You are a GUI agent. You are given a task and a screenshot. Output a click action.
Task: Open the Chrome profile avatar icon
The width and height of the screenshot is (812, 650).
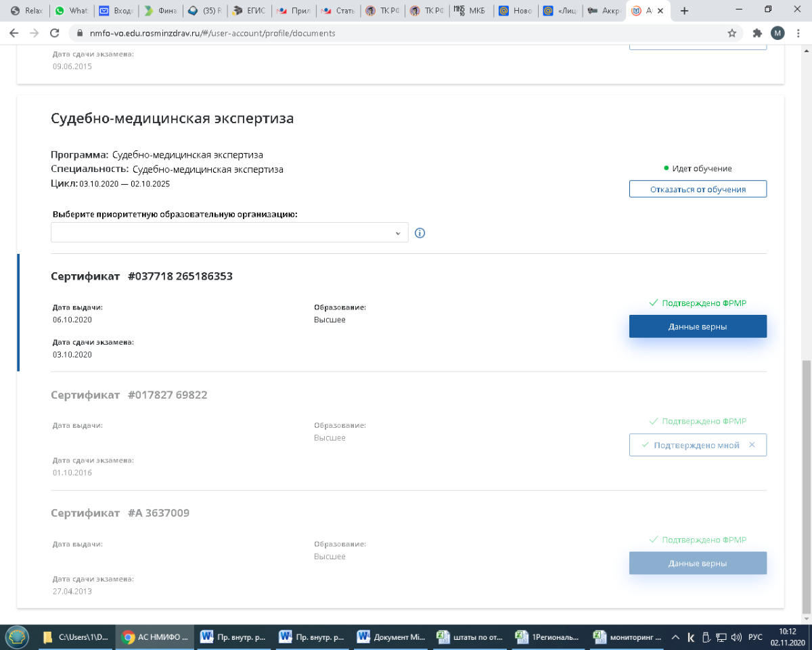[x=777, y=33]
